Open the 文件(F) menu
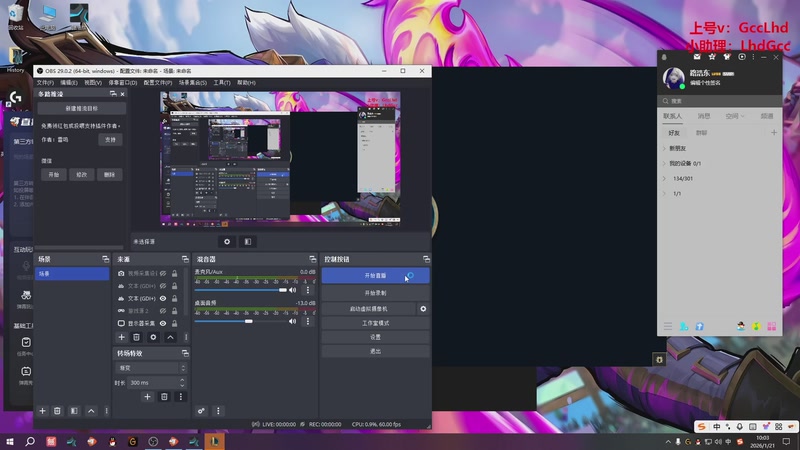 (x=45, y=83)
